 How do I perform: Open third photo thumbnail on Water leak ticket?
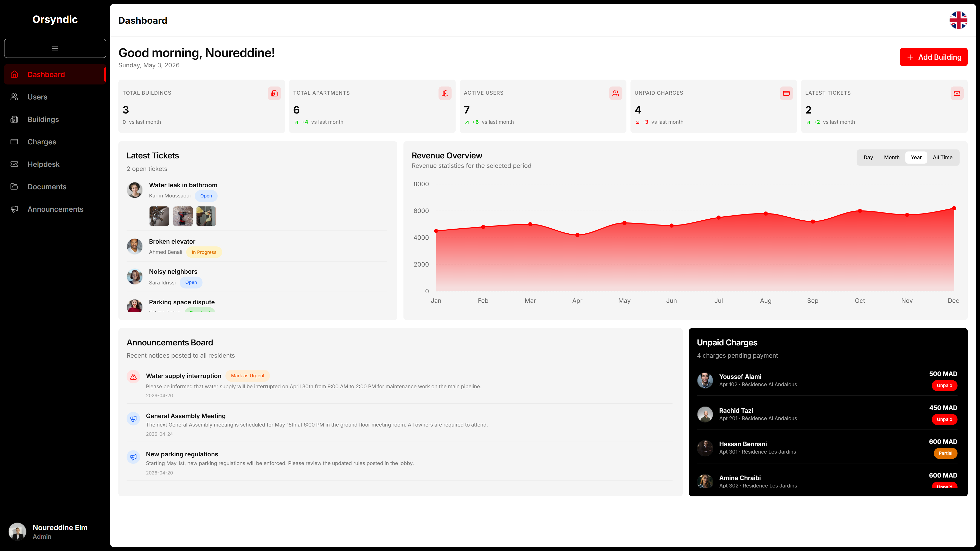pyautogui.click(x=206, y=216)
